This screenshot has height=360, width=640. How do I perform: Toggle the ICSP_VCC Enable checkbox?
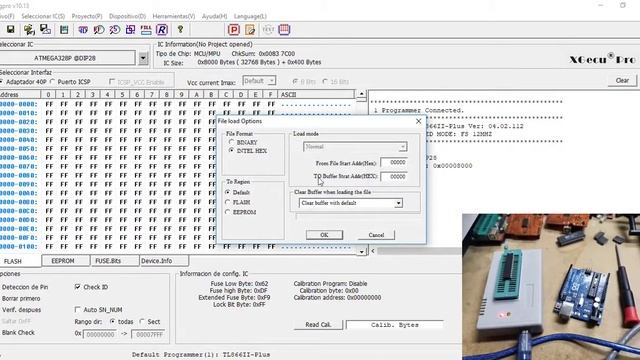[x=112, y=82]
